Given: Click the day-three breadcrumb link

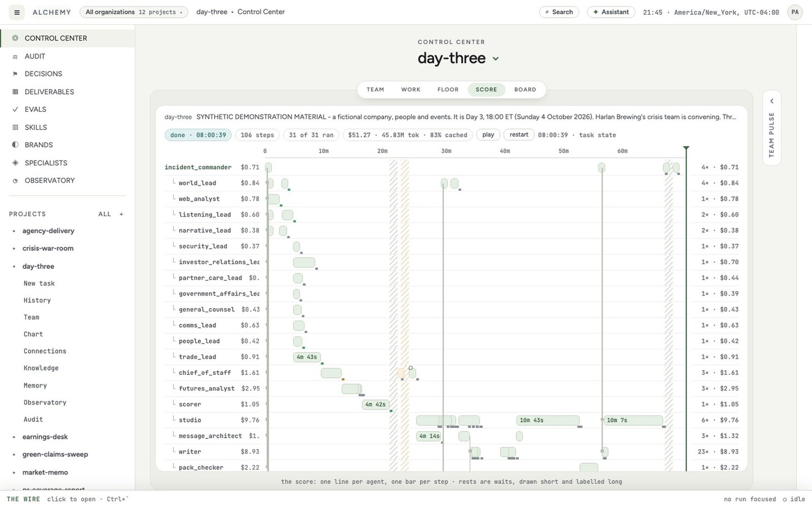Looking at the screenshot, I should pos(212,12).
